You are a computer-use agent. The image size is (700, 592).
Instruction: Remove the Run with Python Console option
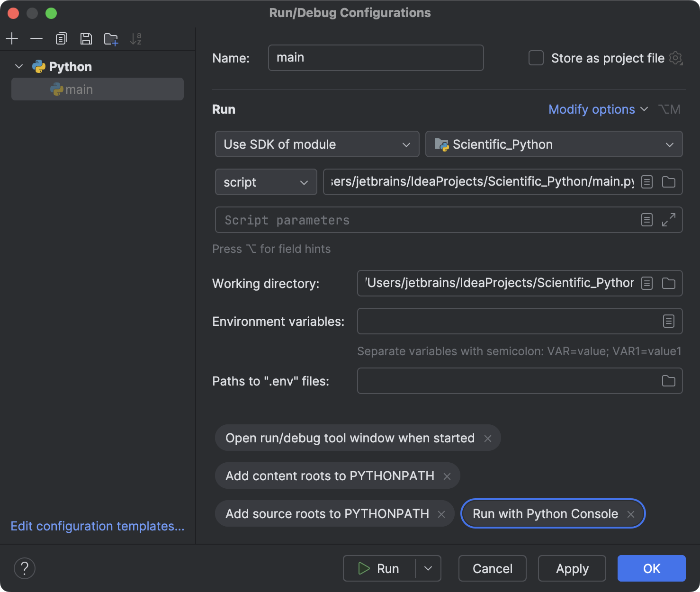pos(631,513)
